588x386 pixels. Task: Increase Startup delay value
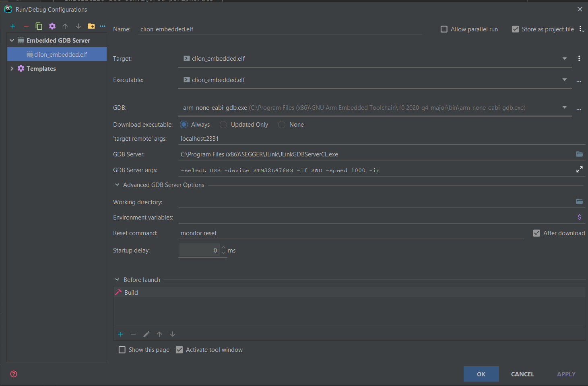tap(224, 247)
